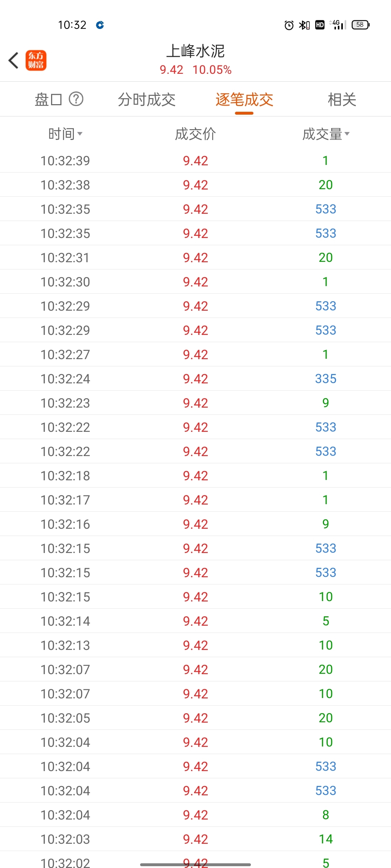Open the 相关 tab
Viewport: 391px width, 868px height.
tap(342, 99)
